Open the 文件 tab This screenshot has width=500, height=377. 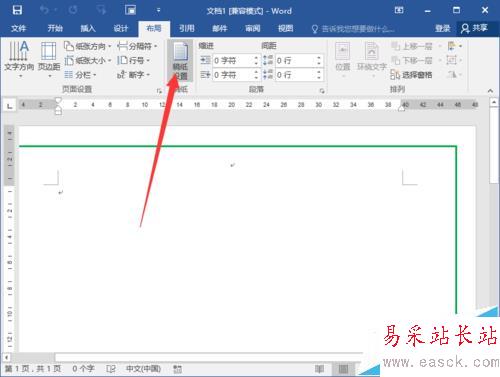tap(18, 28)
